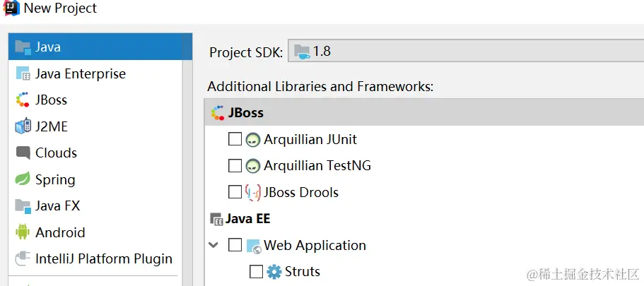Click the IntelliJ Platform Plugin plug icon
Image resolution: width=644 pixels, height=286 pixels.
(x=23, y=258)
